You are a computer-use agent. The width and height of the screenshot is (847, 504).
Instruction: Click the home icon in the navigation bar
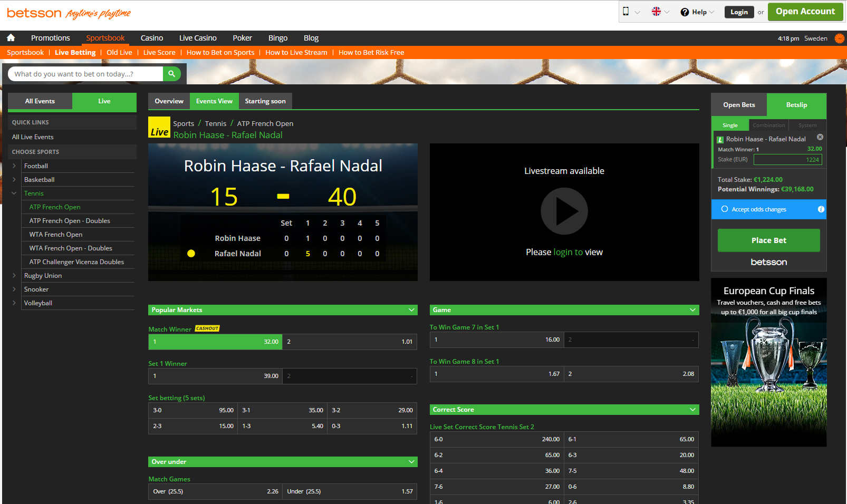(x=11, y=37)
